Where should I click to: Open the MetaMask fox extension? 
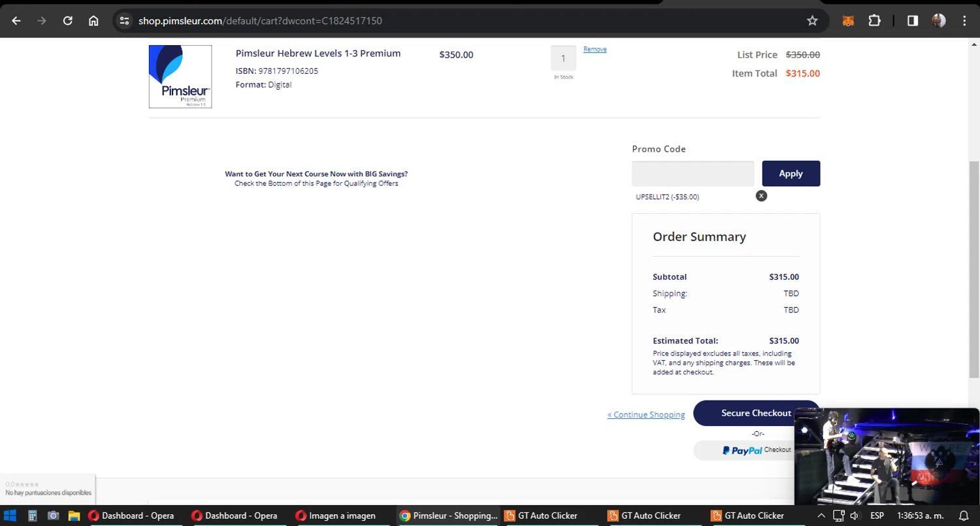(x=848, y=21)
